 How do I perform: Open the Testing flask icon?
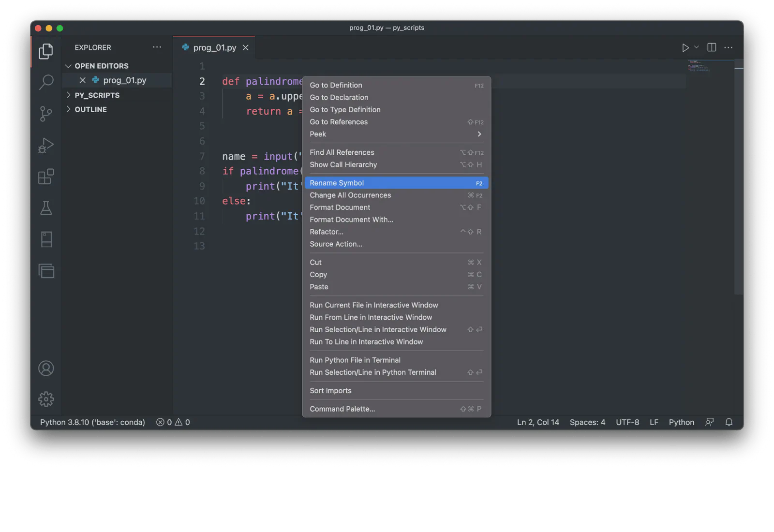tap(46, 208)
